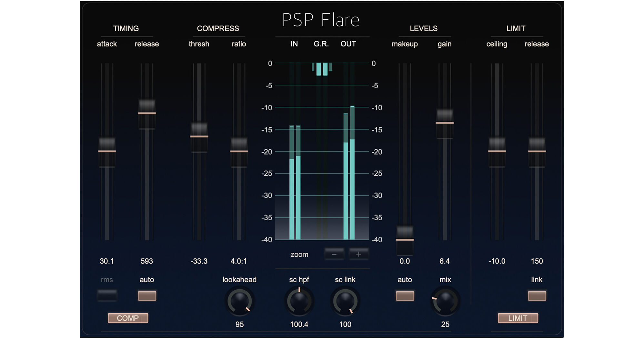The width and height of the screenshot is (644, 338).
Task: Click the makeup value 0.0
Action: point(405,261)
